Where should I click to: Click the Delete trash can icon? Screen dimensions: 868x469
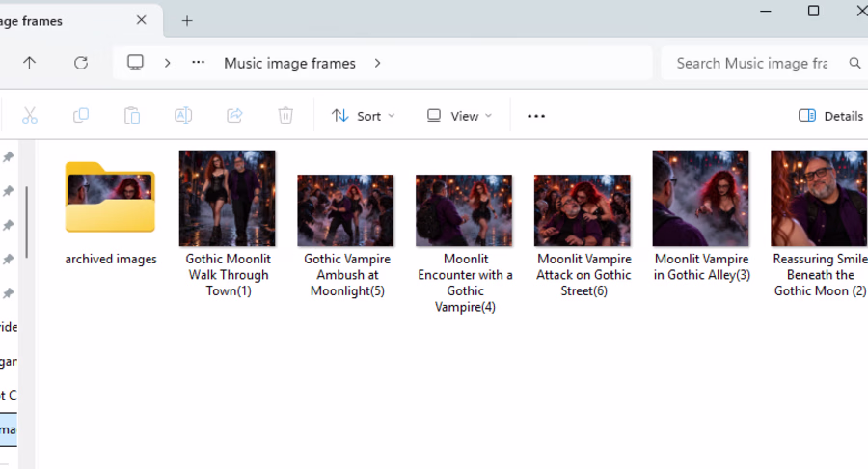coord(285,115)
